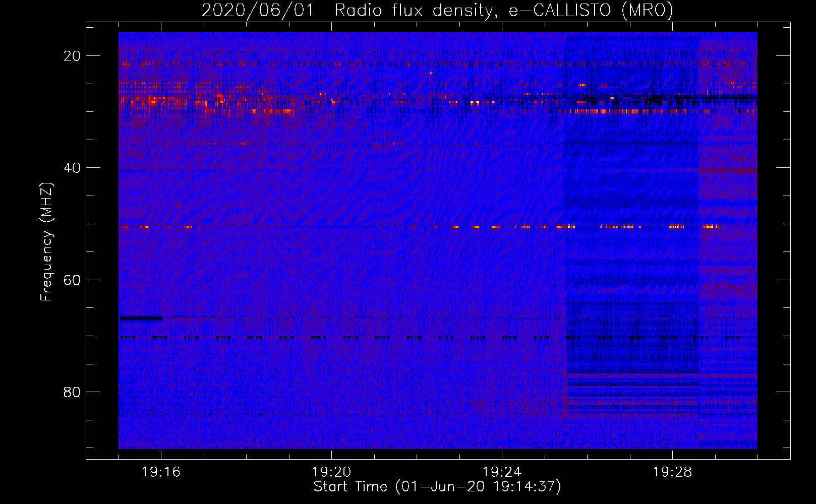Click the 'Start Time (01-Jun-20 19:14:37)' label
The height and width of the screenshot is (504, 816).
(437, 487)
